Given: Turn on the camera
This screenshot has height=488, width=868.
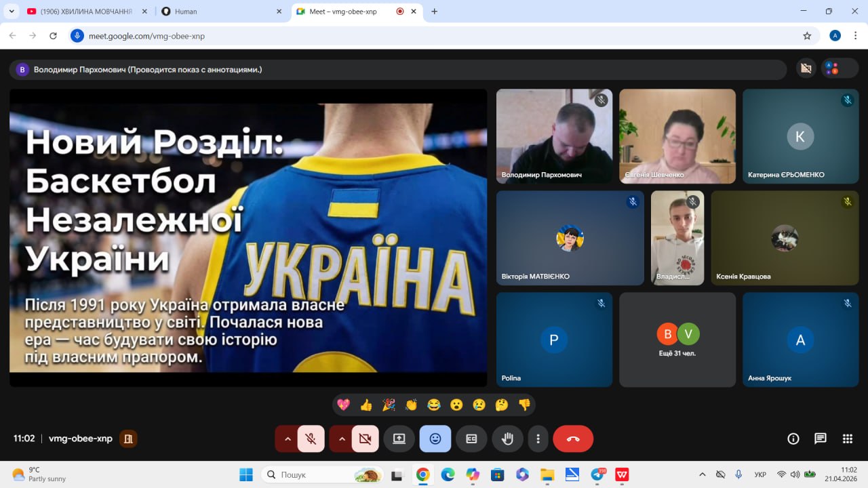Looking at the screenshot, I should point(366,439).
